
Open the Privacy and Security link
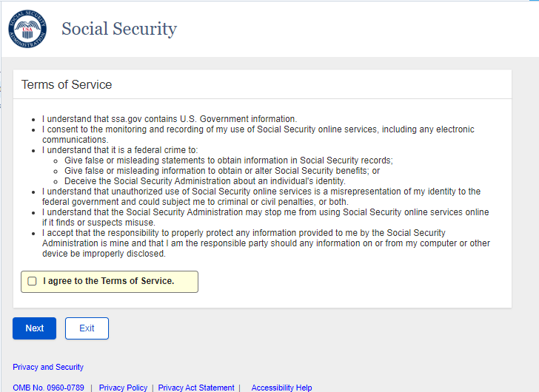(x=48, y=367)
